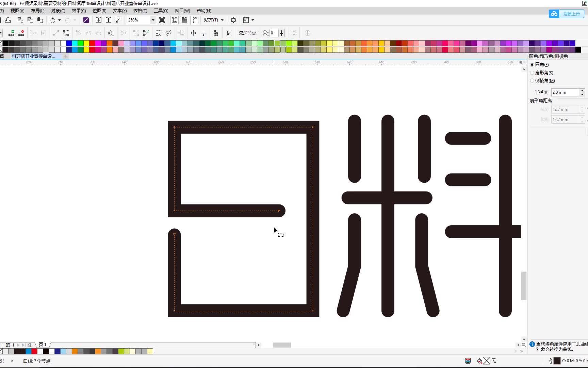Click the stretch or scale nodes icon

(159, 33)
